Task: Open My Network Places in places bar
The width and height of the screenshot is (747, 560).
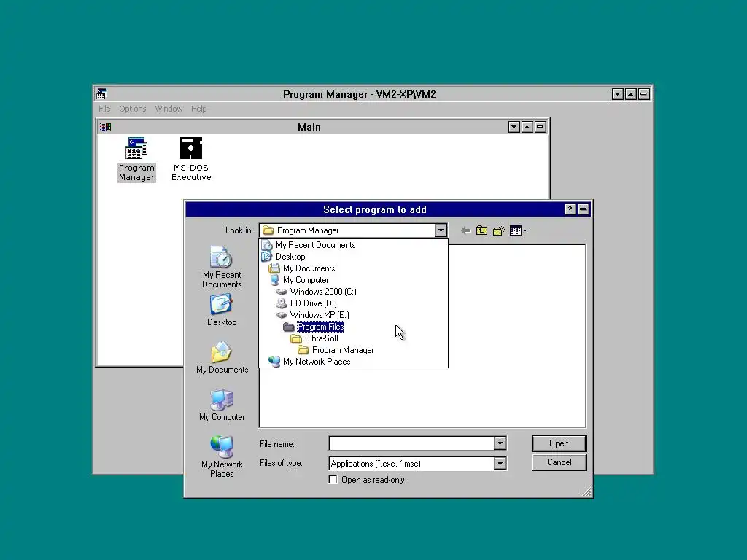Action: pos(222,456)
